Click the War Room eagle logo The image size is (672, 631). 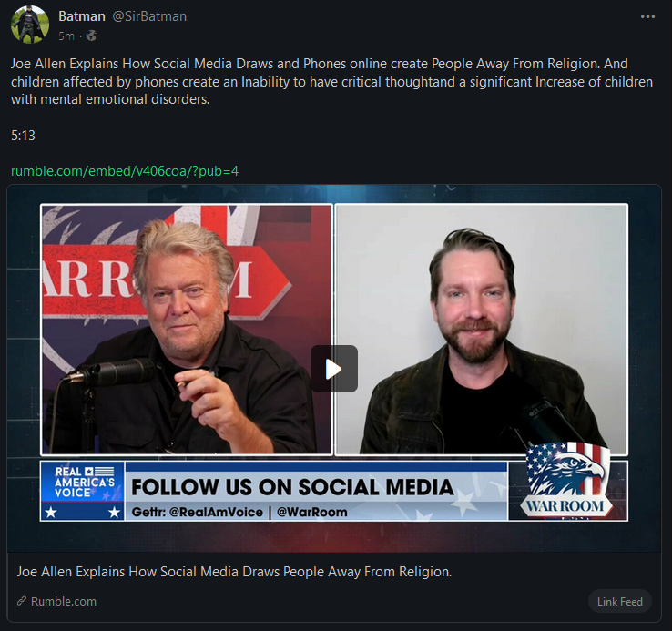click(567, 482)
